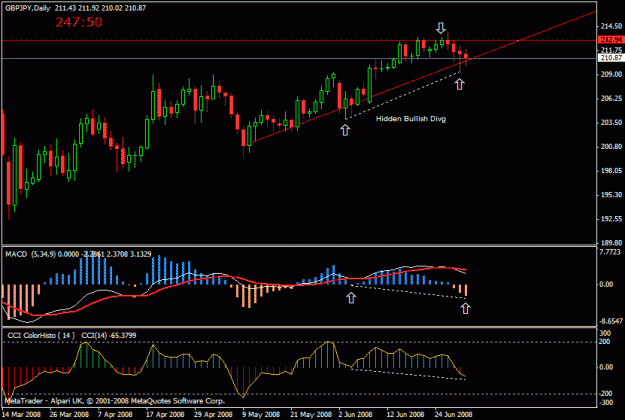This screenshot has width=625, height=420.
Task: Click the GBPJPY,Daily chart title
Action: coord(28,8)
